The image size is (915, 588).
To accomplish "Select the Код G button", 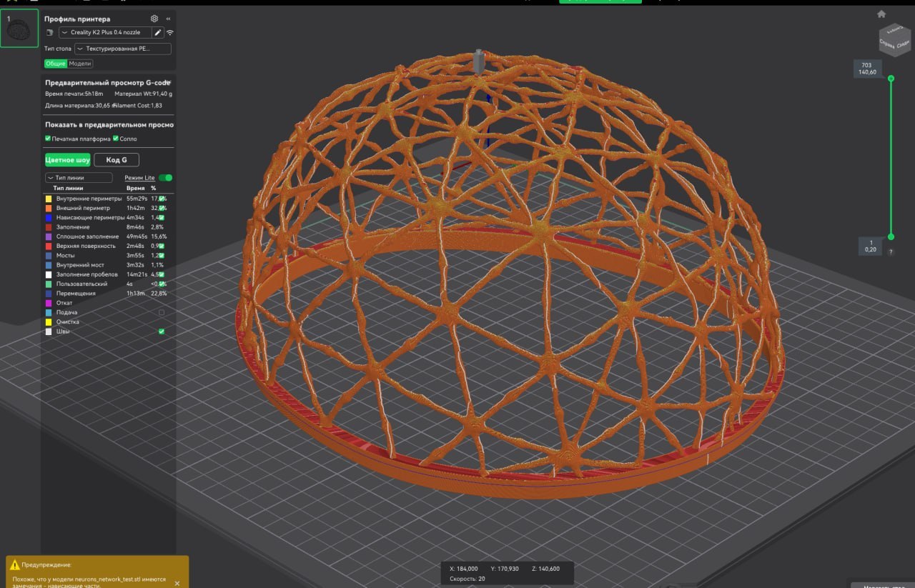I will (117, 160).
